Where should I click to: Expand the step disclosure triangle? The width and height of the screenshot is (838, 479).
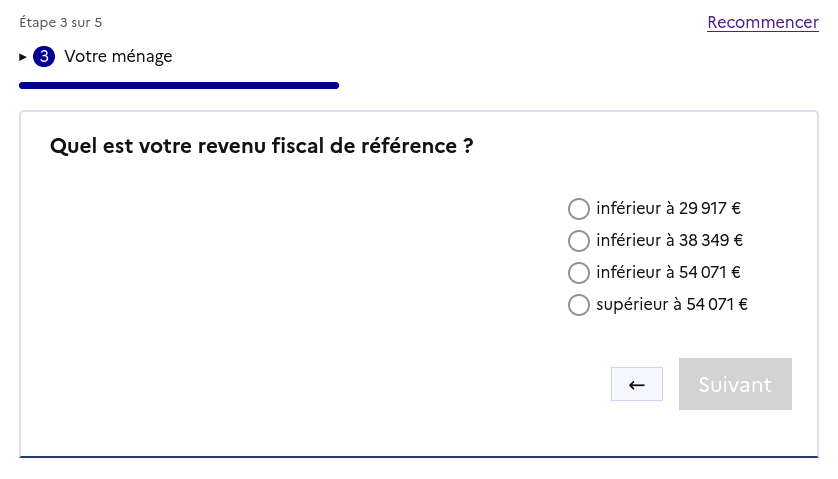[x=24, y=57]
